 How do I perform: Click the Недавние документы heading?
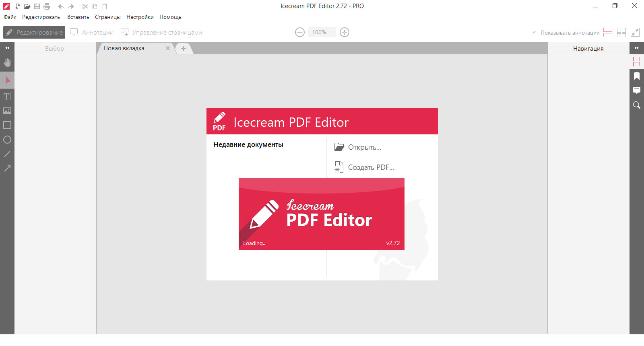pos(248,145)
